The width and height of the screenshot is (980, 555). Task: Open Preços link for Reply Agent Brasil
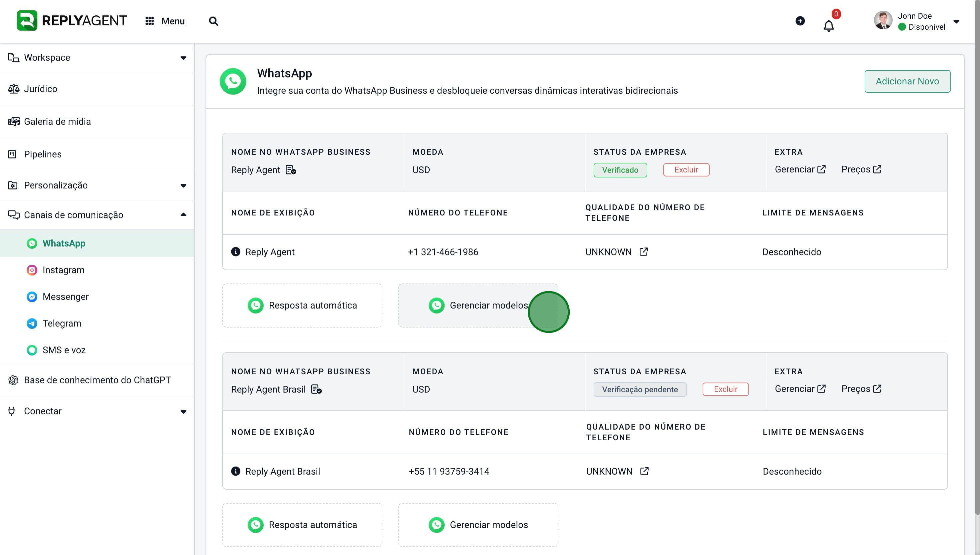tap(861, 389)
